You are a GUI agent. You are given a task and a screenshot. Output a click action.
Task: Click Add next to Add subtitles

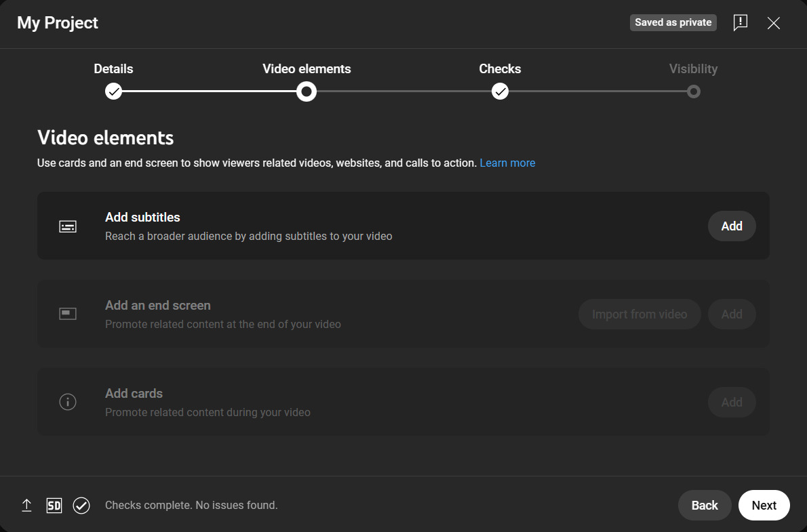pyautogui.click(x=732, y=226)
